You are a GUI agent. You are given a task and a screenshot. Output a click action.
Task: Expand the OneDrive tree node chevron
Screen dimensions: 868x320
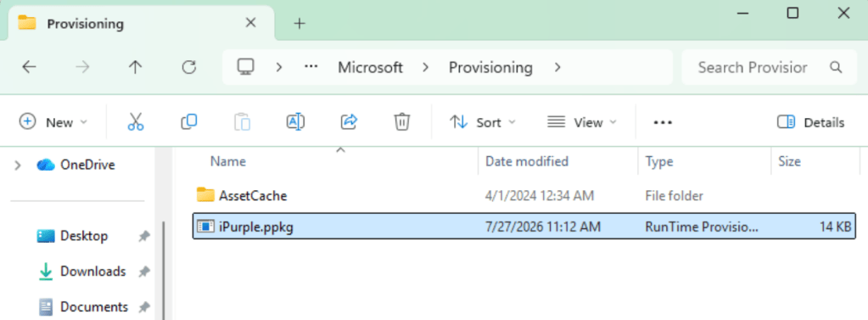18,165
